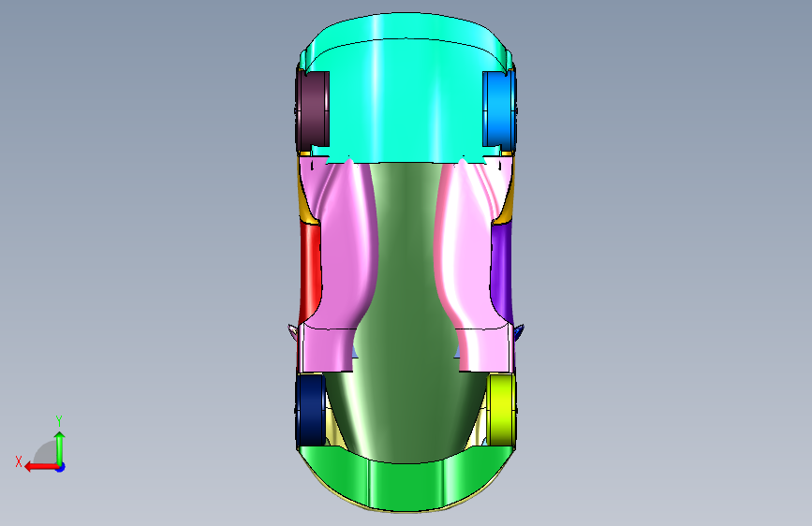This screenshot has width=812, height=526.
Task: Select the navy blue wheel on the car
Action: (x=310, y=410)
